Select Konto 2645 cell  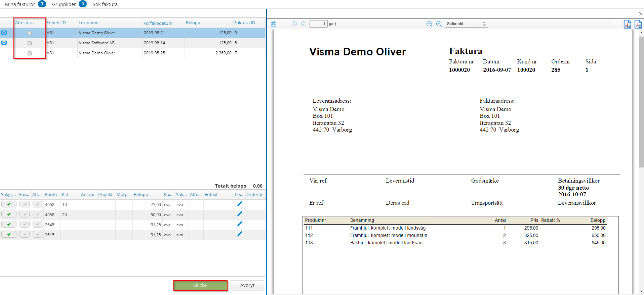point(52,225)
